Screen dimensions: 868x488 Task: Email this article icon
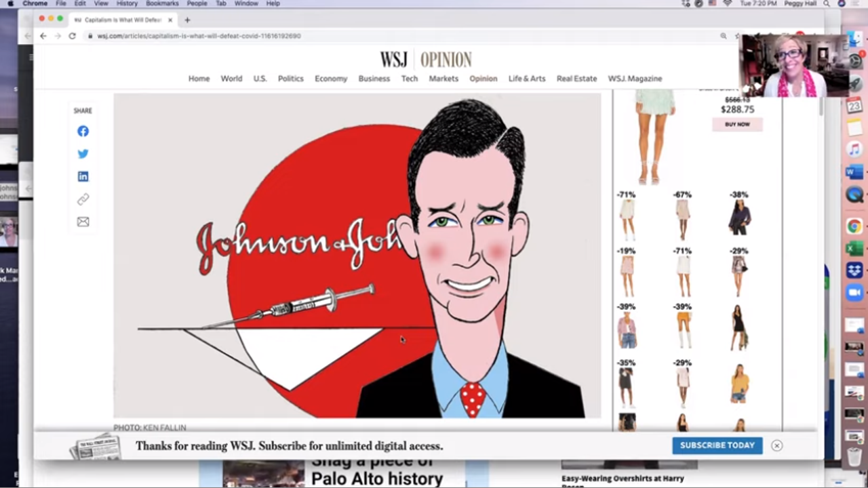(x=83, y=222)
